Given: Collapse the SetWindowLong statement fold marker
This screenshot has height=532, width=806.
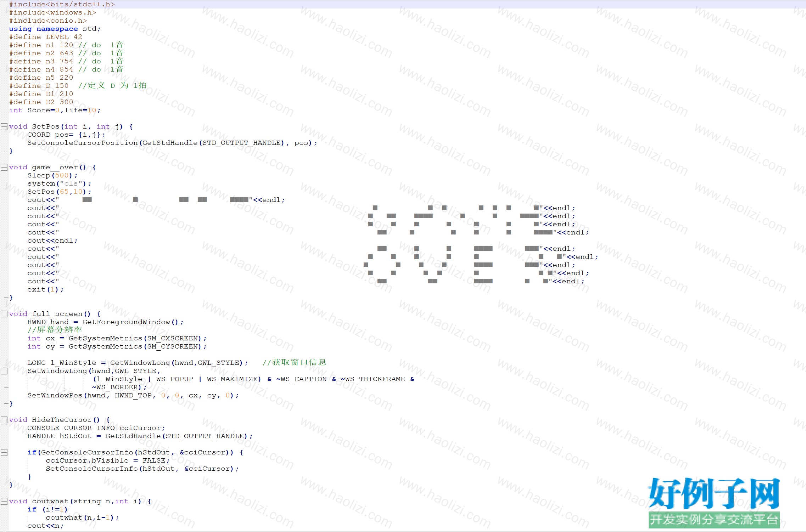Looking at the screenshot, I should tap(4, 371).
